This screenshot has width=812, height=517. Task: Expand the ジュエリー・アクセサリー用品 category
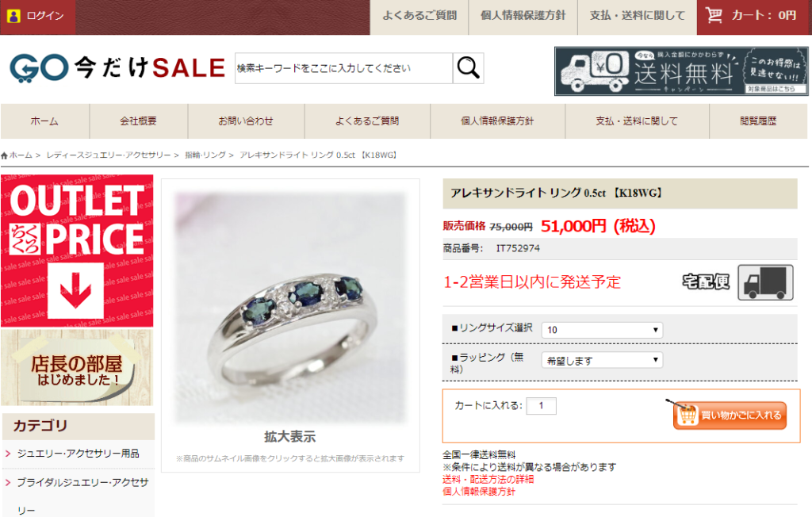point(79,454)
